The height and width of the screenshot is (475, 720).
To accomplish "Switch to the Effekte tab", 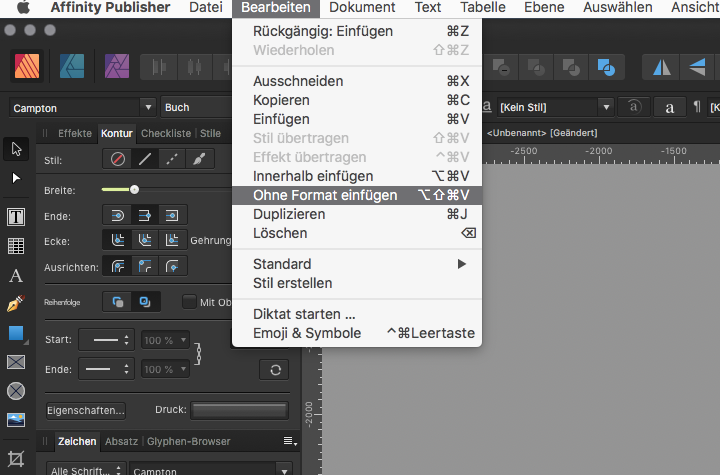I will 75,133.
